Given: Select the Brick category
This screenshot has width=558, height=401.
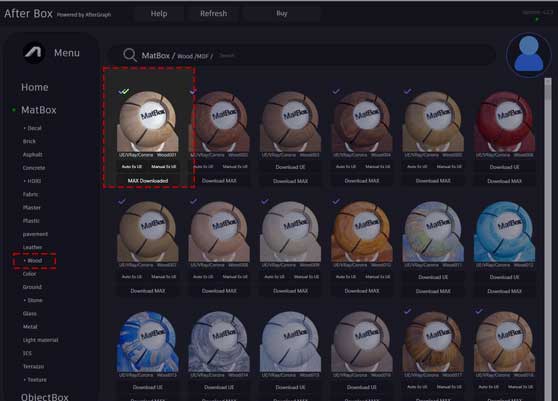Looking at the screenshot, I should coord(29,141).
